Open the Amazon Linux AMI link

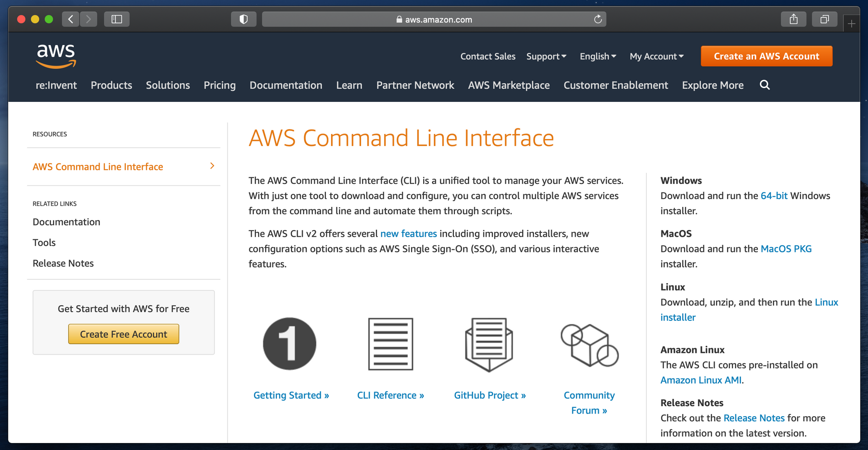(x=701, y=380)
